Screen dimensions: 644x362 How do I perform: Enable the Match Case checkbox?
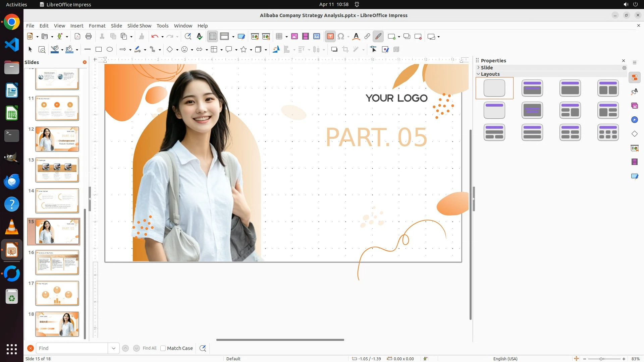[x=163, y=348]
